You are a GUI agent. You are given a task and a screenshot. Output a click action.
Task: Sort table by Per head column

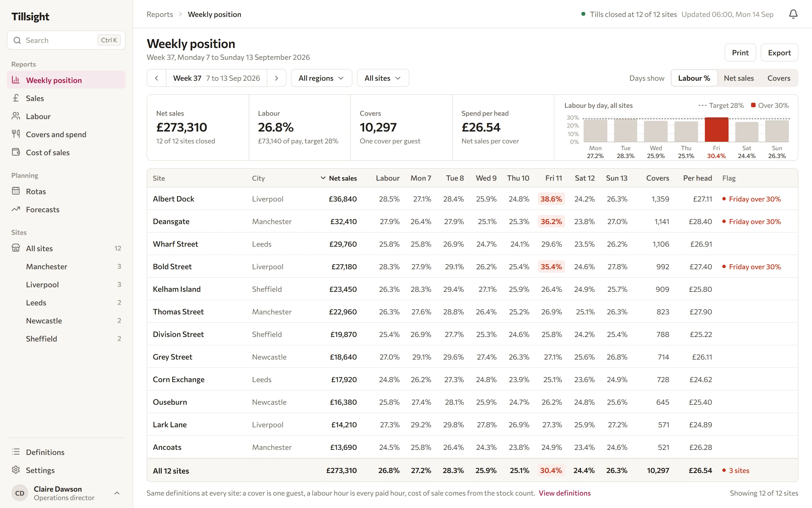pos(697,178)
